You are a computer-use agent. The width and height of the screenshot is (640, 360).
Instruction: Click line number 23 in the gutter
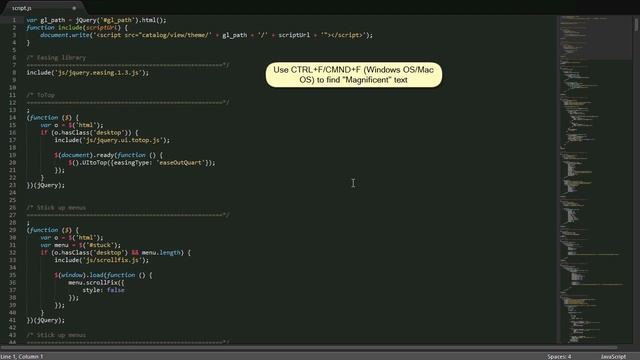[x=12, y=185]
